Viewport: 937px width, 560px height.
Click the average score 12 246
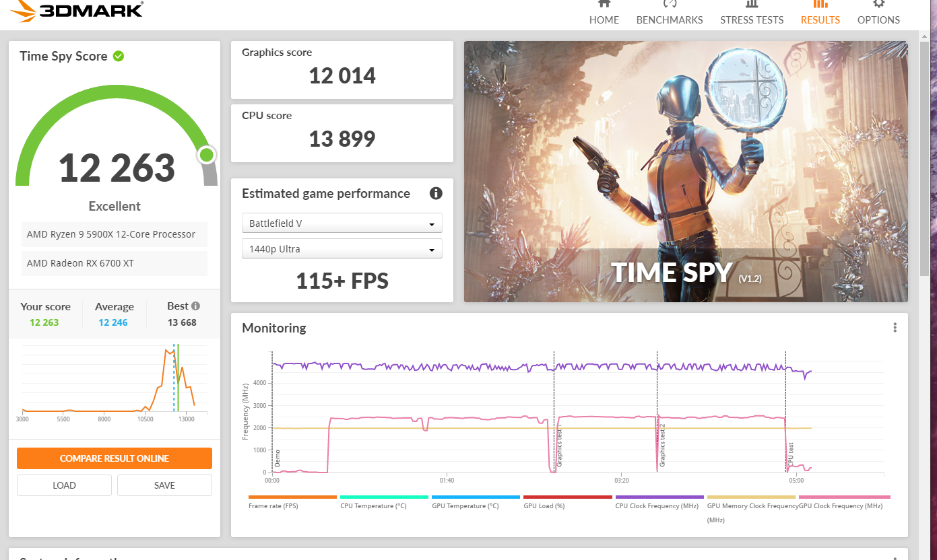tap(113, 322)
